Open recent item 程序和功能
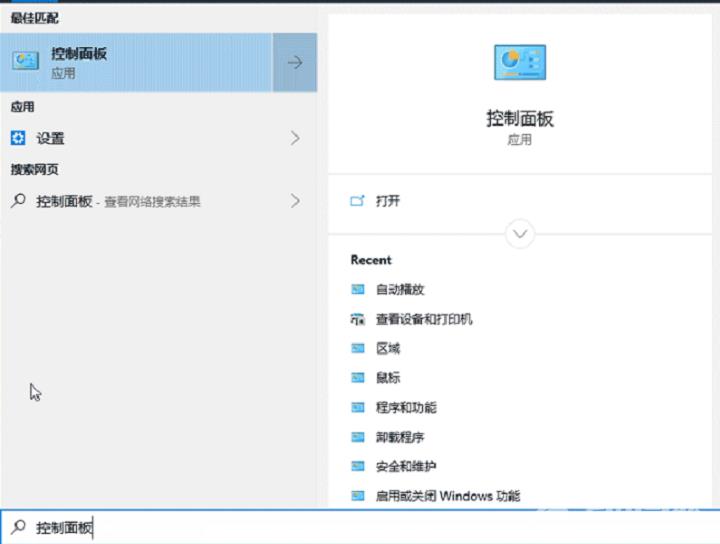The height and width of the screenshot is (544, 720). click(406, 407)
